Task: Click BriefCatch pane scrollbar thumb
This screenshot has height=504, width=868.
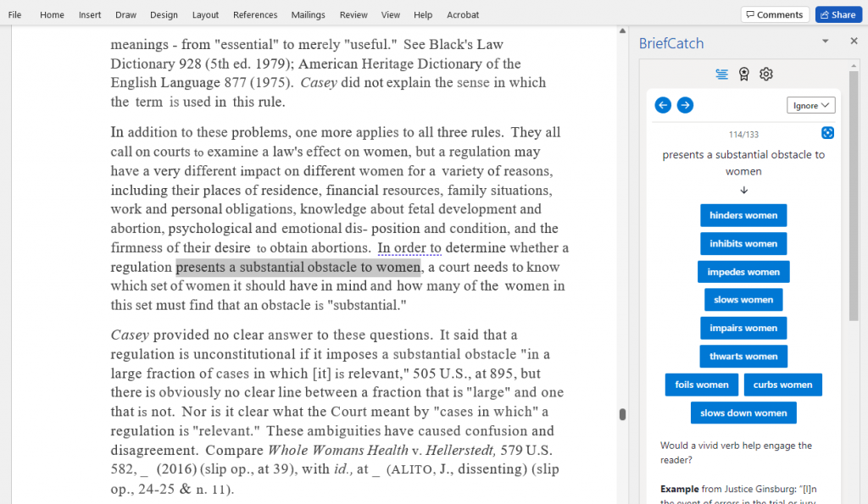Action: 853,196
